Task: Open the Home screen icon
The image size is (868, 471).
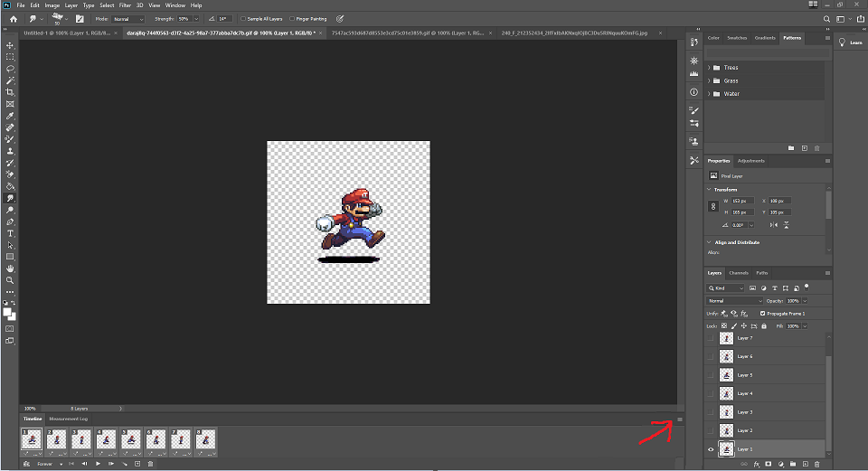Action: point(14,19)
